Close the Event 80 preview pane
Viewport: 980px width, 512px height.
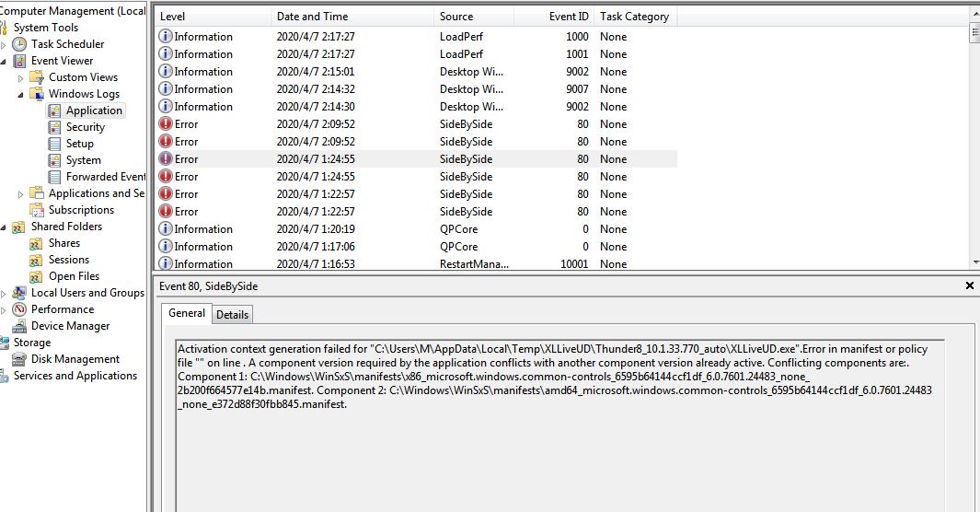tap(969, 285)
